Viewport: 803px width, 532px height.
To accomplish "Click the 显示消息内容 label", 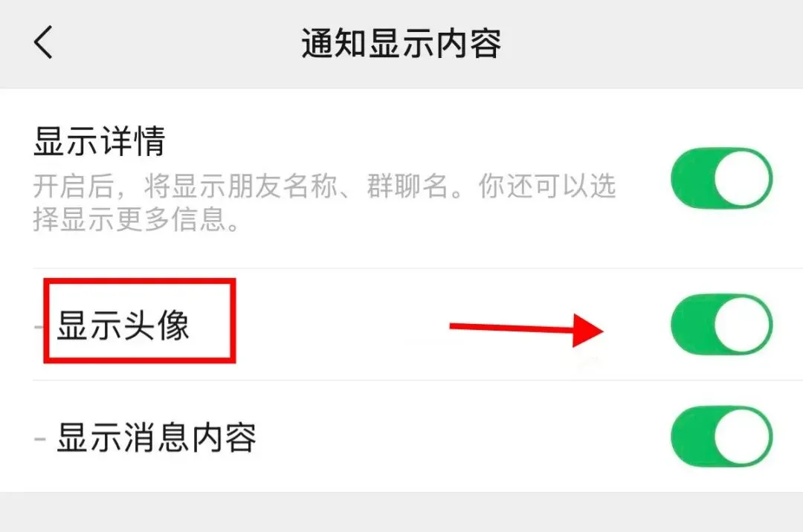I will [156, 438].
